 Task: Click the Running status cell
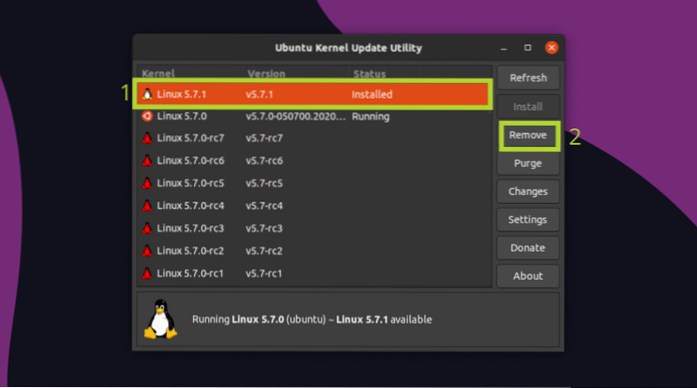[371, 116]
